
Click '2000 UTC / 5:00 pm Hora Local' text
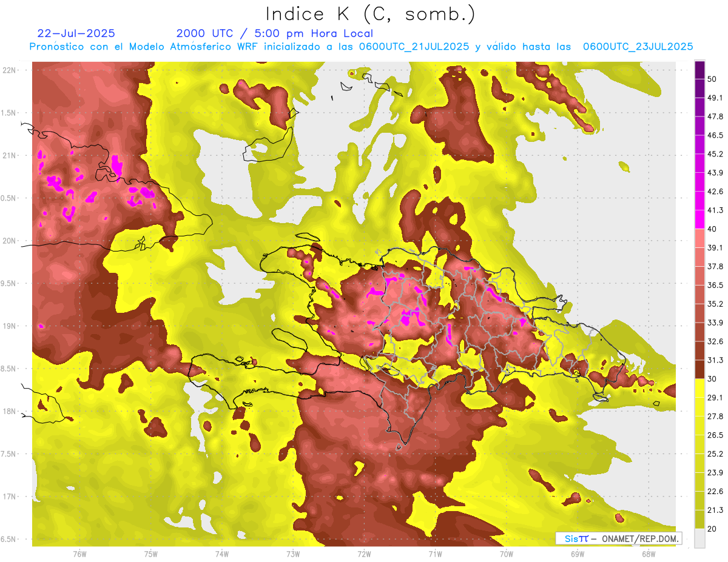pos(275,33)
